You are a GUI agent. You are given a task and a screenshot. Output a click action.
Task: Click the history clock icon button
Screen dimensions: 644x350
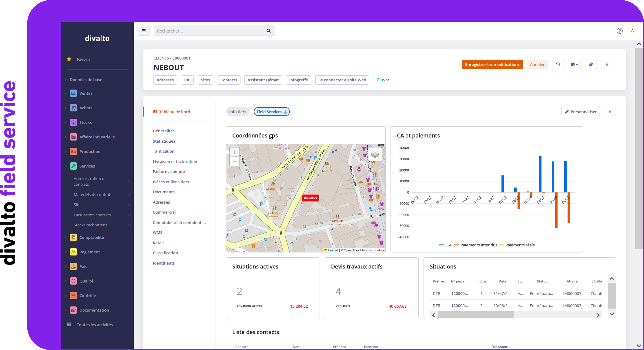[x=557, y=65]
